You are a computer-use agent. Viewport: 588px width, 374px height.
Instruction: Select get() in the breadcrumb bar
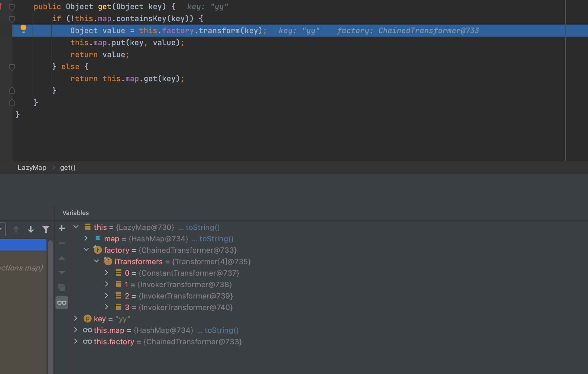coord(68,168)
